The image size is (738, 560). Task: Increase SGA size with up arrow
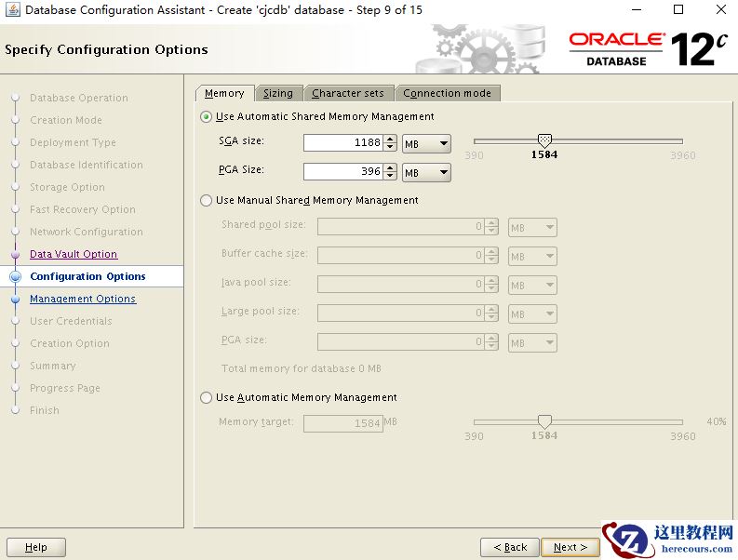(x=390, y=140)
